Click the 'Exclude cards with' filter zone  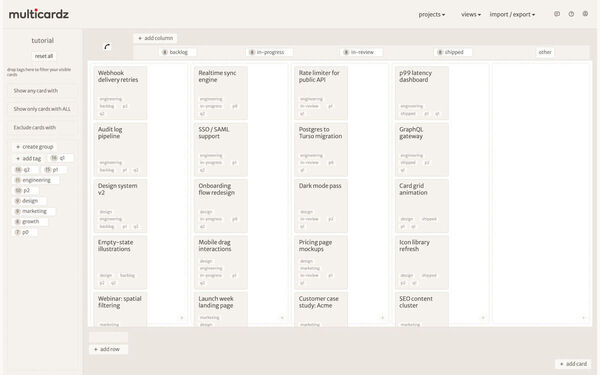(42, 127)
